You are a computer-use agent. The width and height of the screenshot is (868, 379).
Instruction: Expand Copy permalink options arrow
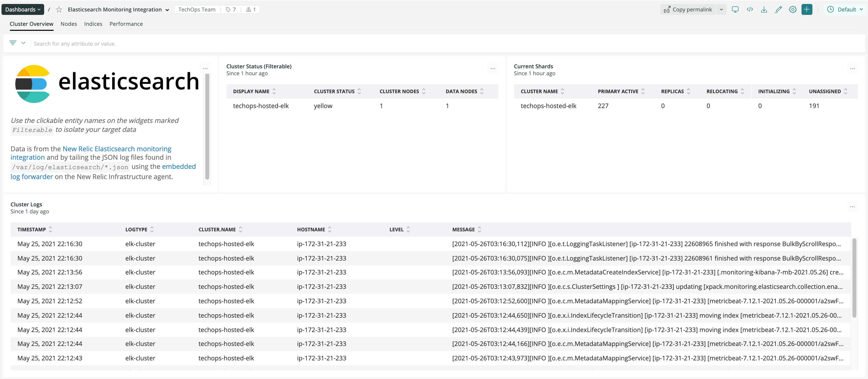coord(721,9)
